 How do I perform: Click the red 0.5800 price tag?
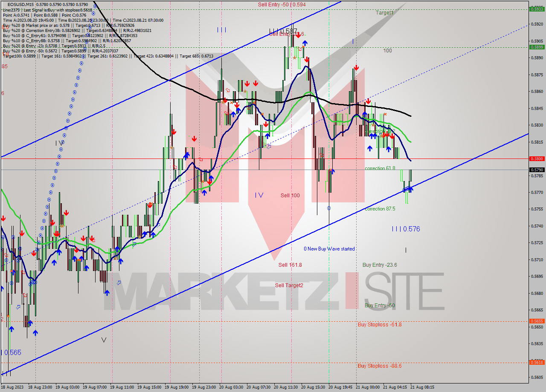coord(537,159)
